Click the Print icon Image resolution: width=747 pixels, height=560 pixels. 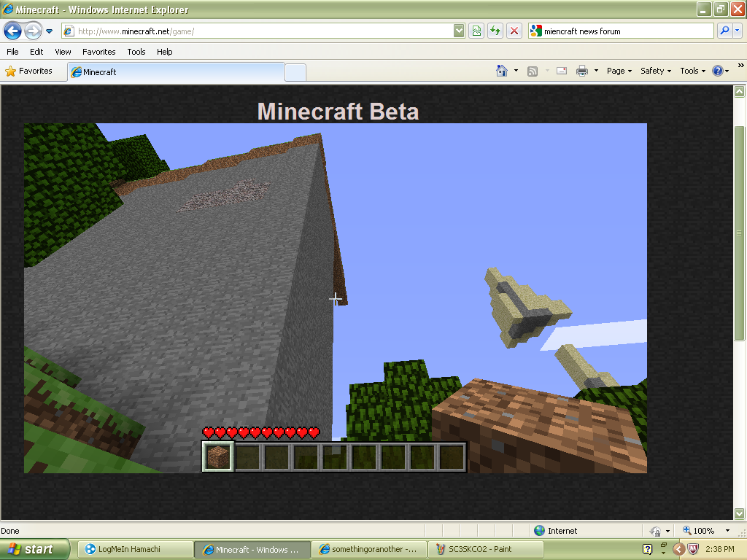click(582, 71)
